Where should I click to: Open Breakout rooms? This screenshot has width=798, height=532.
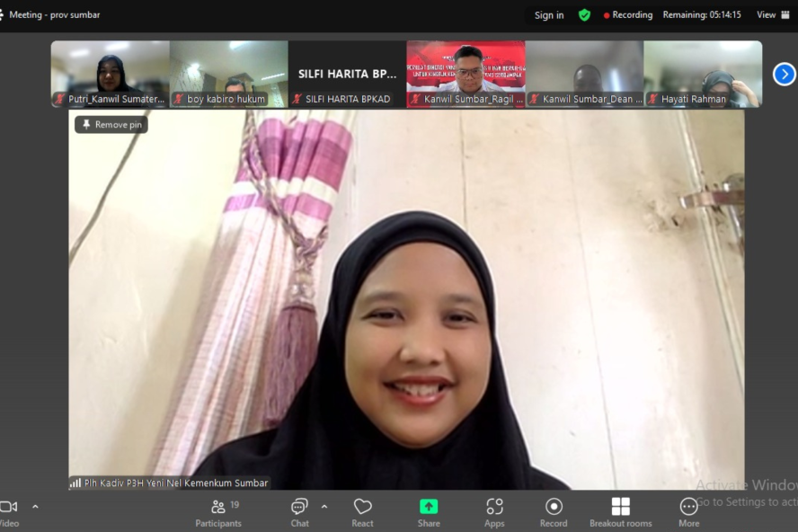pos(620,512)
